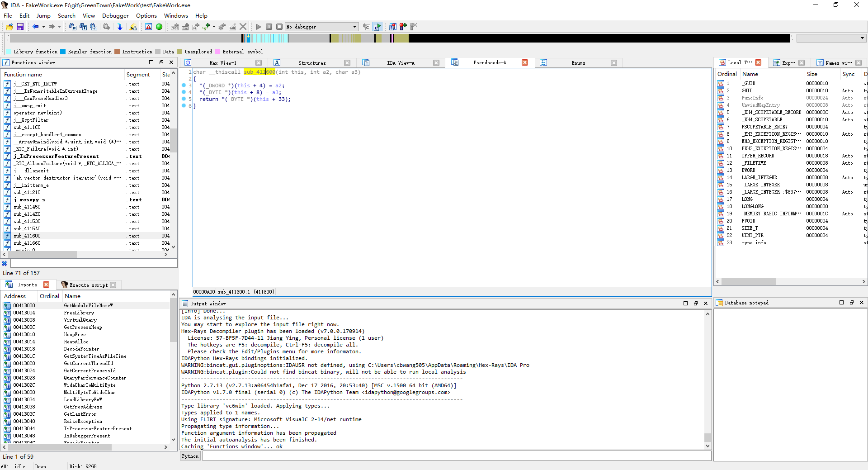Jump forward with the gray right arrow
The height and width of the screenshot is (470, 868).
click(52, 27)
